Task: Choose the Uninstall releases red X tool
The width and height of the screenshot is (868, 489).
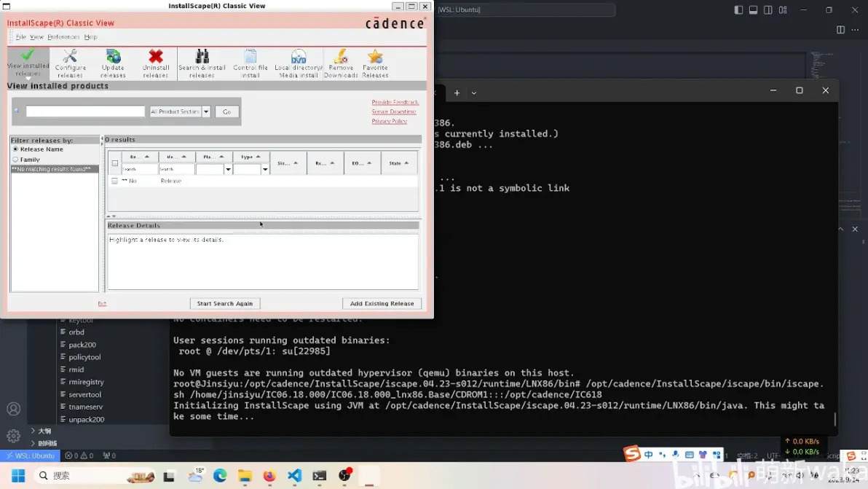Action: coord(156,63)
